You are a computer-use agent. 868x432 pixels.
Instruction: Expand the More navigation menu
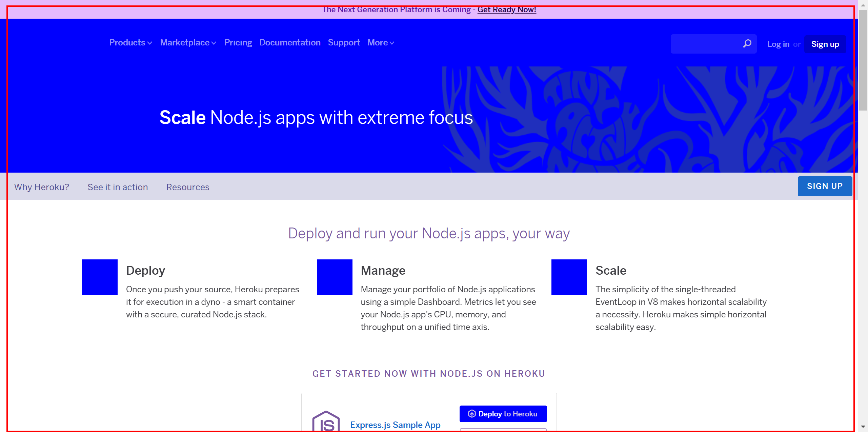(381, 43)
